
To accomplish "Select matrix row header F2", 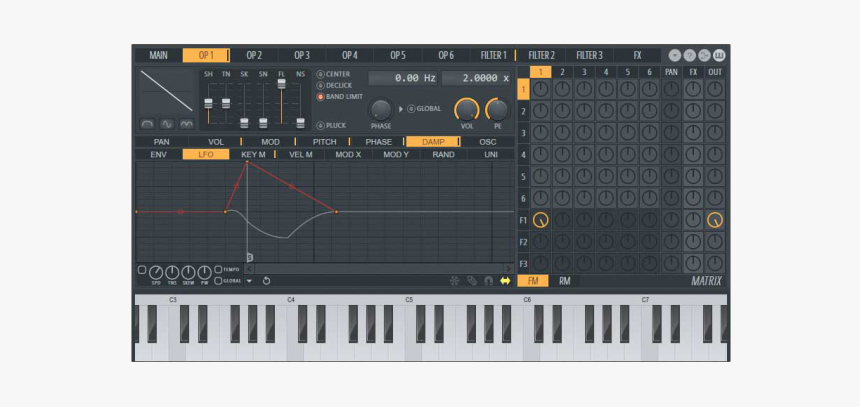I will (x=523, y=242).
